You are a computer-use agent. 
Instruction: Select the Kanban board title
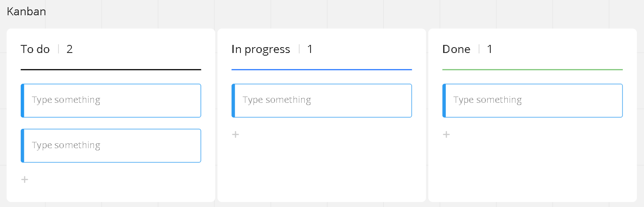pyautogui.click(x=27, y=12)
